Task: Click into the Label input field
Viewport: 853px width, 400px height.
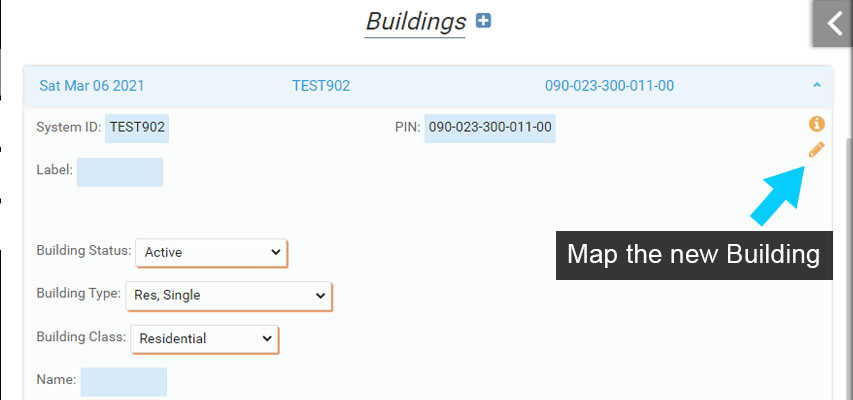Action: point(120,172)
